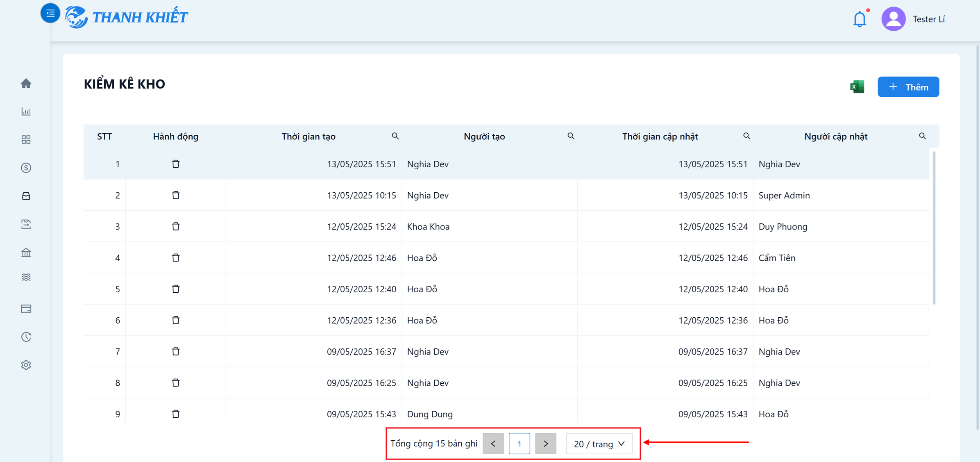Click the table's vertical scrollbar

(934, 228)
